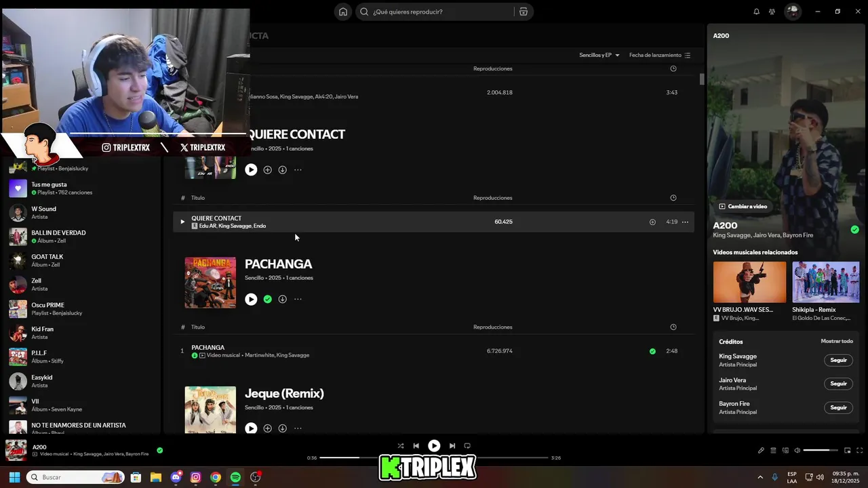
Task: Click Cambiar a video button
Action: coord(743,206)
